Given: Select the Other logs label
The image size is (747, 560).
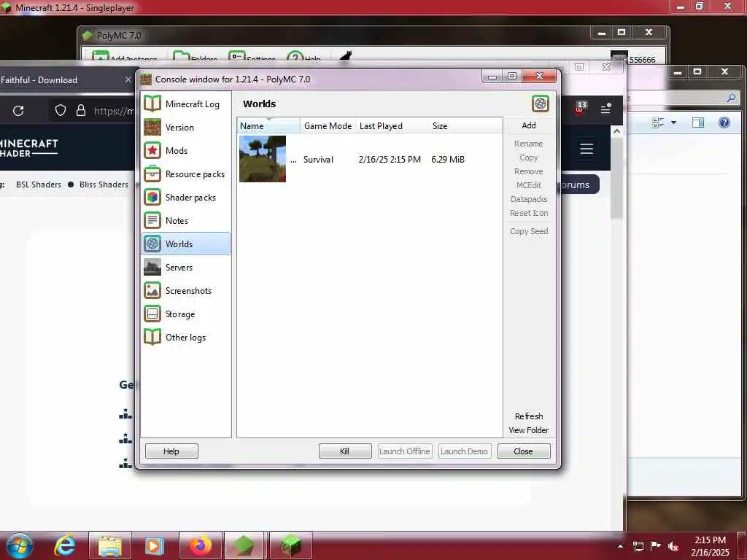Looking at the screenshot, I should pyautogui.click(x=186, y=338).
